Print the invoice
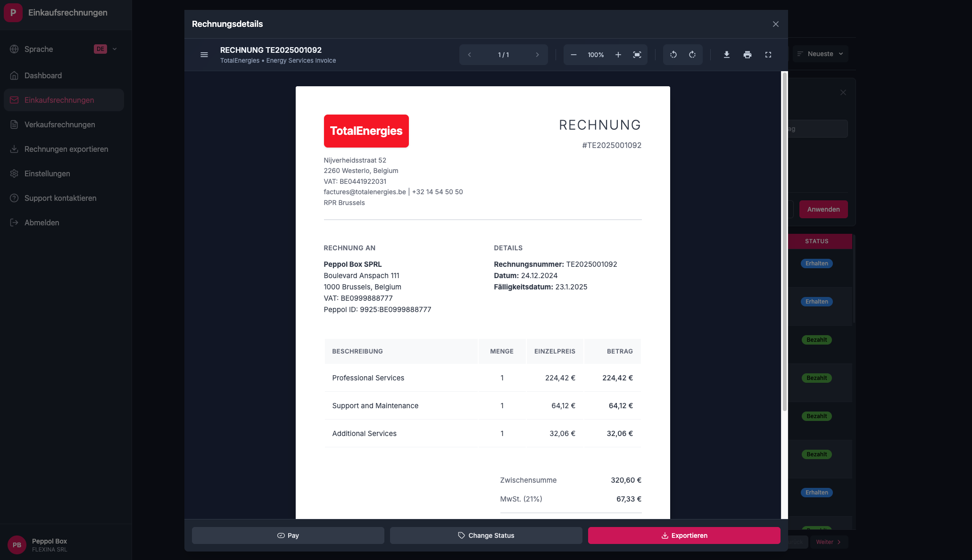 click(x=748, y=55)
